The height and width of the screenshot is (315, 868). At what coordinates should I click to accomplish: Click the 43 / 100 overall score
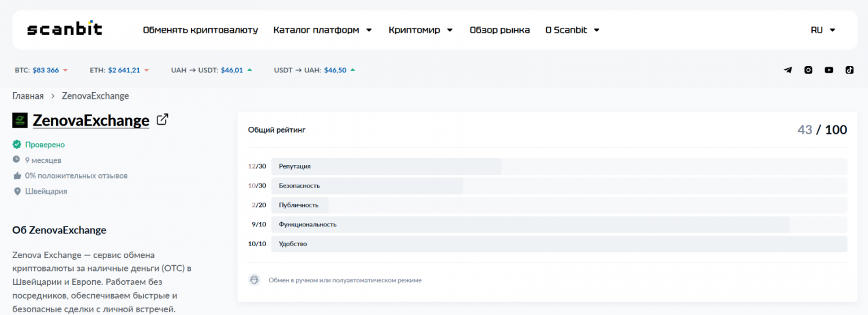822,130
